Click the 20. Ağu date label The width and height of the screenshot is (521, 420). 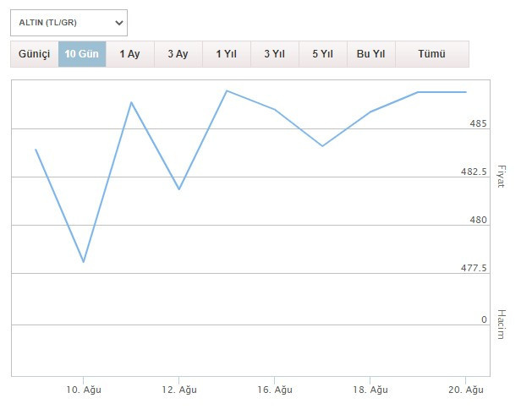coord(466,390)
